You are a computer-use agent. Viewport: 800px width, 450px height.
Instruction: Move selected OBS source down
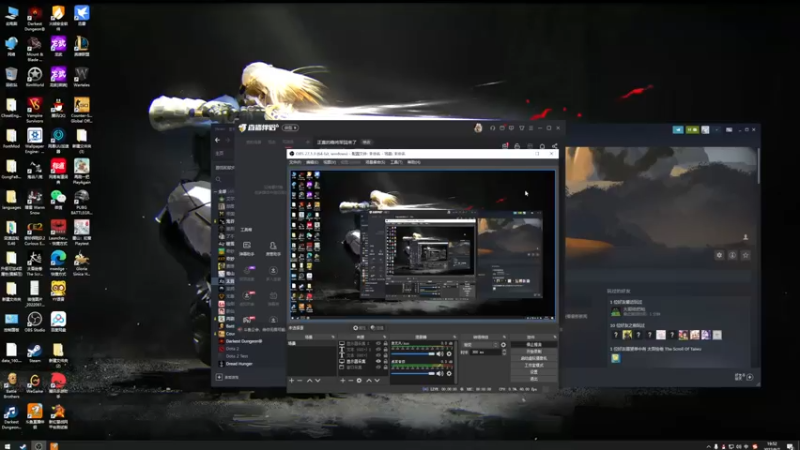click(x=377, y=381)
